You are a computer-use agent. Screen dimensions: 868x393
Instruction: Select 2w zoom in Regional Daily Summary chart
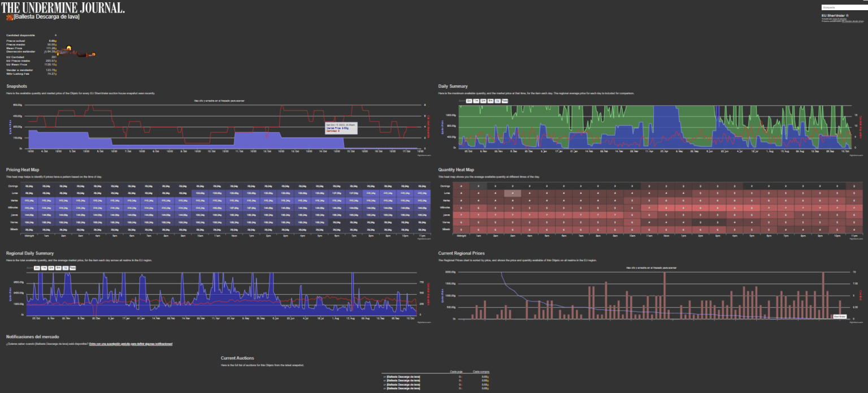point(37,267)
